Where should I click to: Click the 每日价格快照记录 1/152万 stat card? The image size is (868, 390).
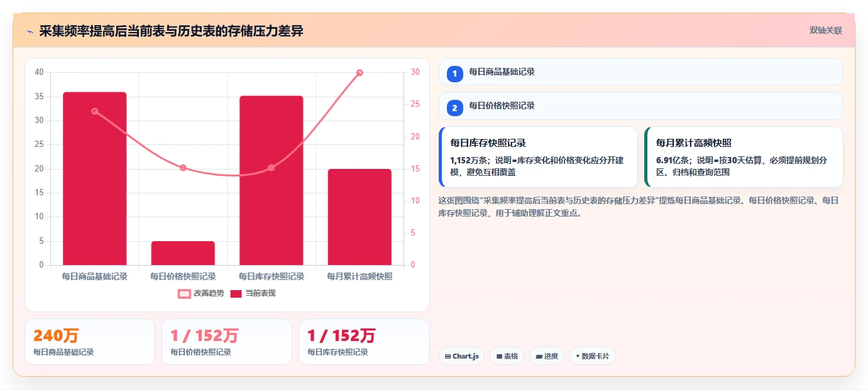pyautogui.click(x=227, y=342)
